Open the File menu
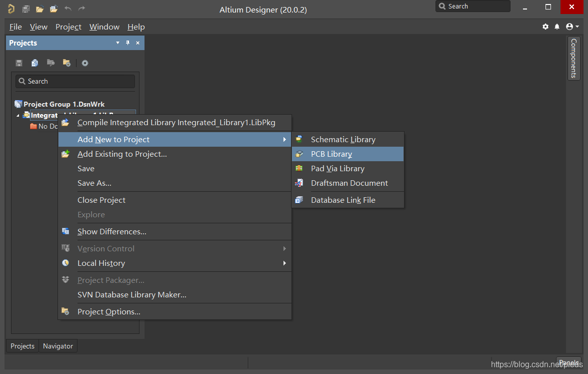Screen dimensions: 588x374 point(15,27)
